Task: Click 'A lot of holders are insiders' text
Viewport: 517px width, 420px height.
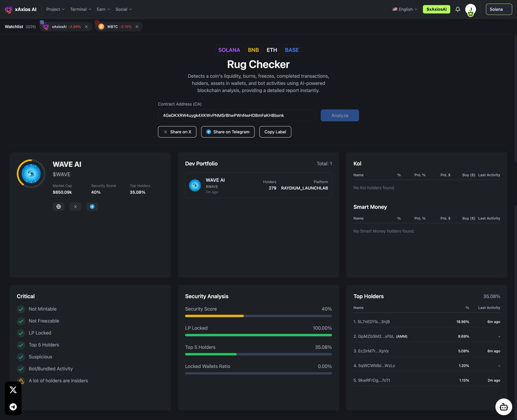Action: [58, 381]
